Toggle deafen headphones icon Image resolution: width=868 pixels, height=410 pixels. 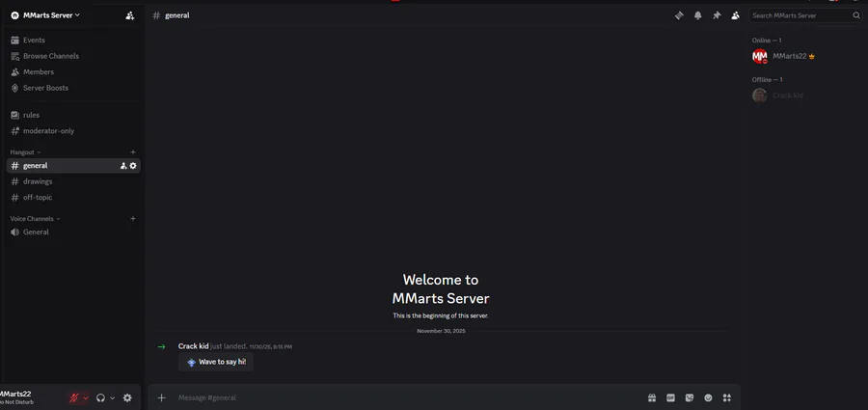tap(100, 397)
